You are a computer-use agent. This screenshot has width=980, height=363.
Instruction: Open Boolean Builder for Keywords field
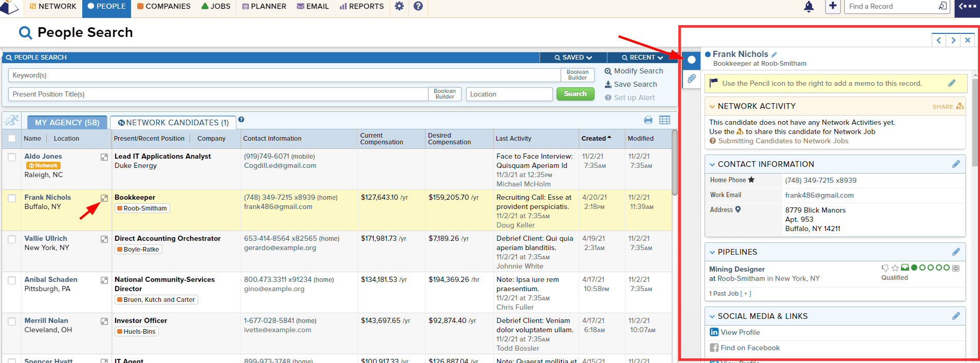click(578, 75)
